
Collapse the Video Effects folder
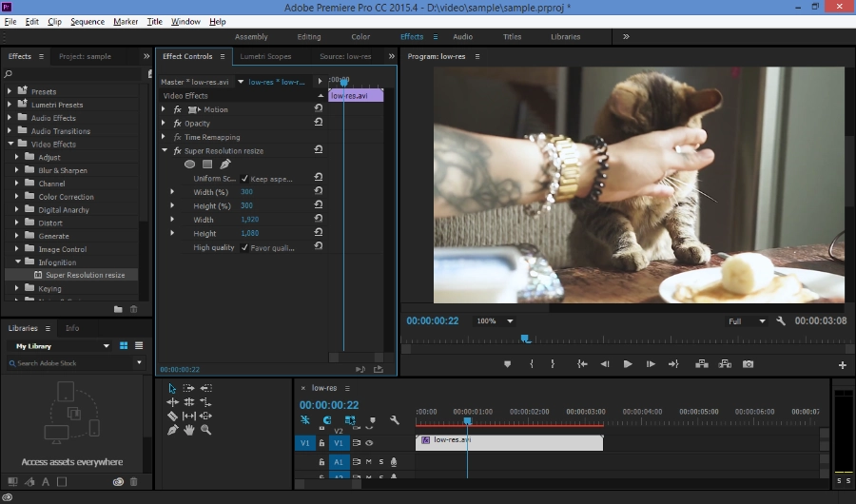[x=10, y=144]
